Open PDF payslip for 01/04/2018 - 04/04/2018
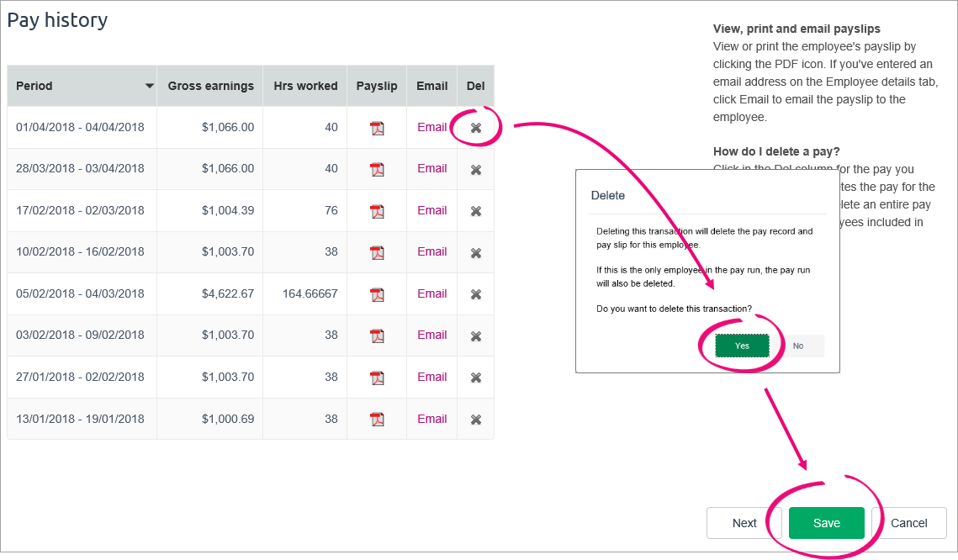The image size is (958, 560). click(377, 128)
